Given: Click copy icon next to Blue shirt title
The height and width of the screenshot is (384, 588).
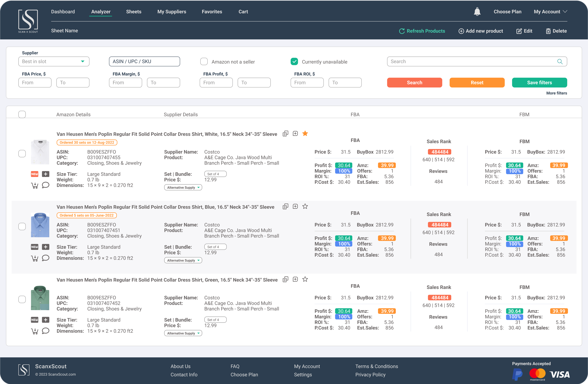Looking at the screenshot, I should (x=285, y=207).
